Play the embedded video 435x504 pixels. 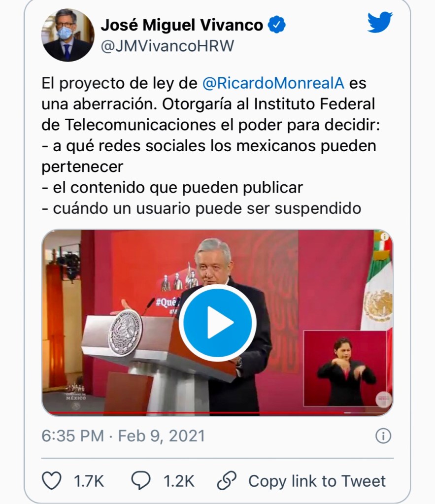(217, 323)
